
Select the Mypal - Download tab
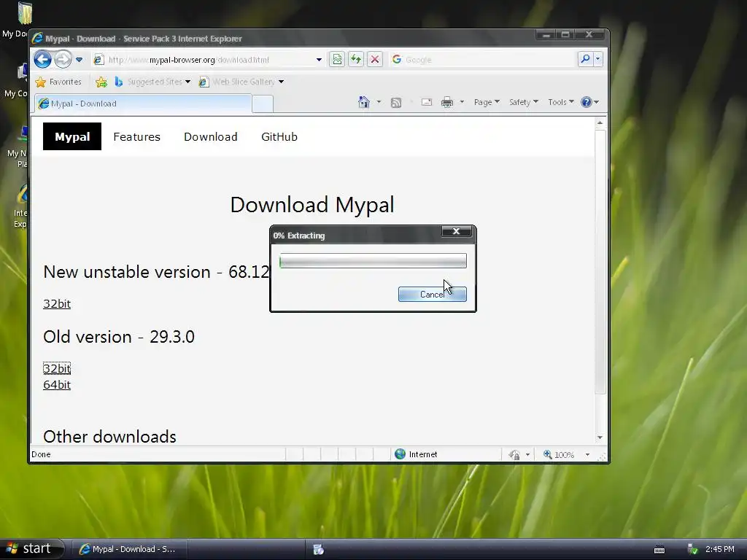(143, 104)
